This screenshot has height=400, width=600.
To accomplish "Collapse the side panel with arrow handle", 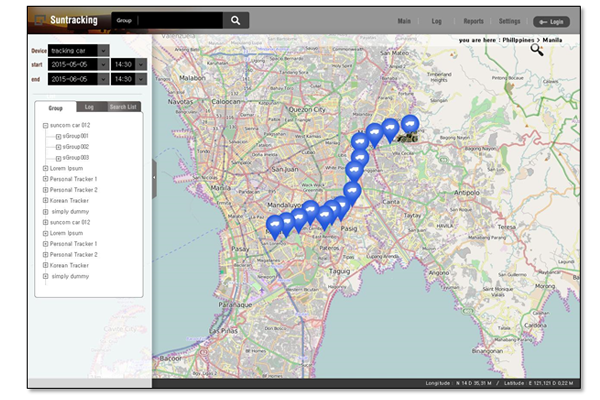I will tap(154, 178).
